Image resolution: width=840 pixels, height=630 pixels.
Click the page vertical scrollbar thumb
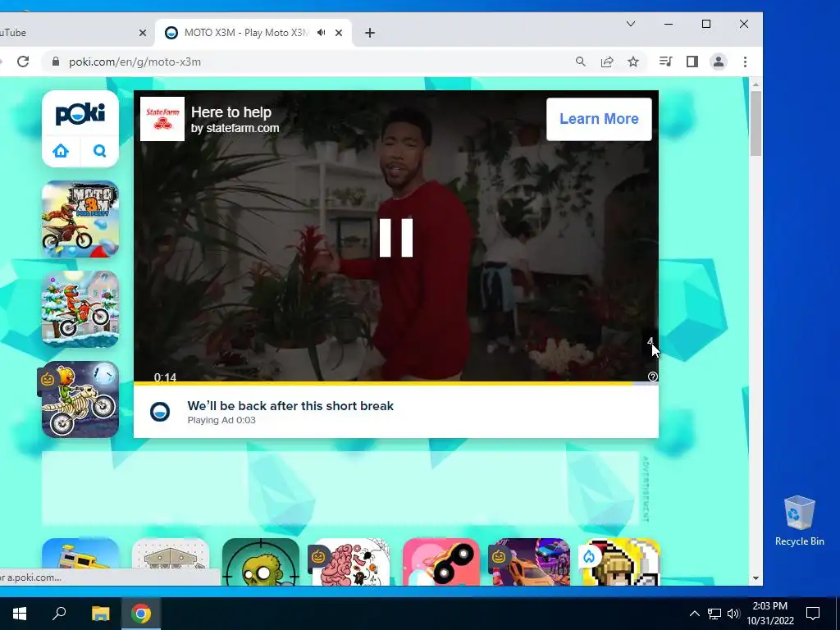pyautogui.click(x=756, y=124)
